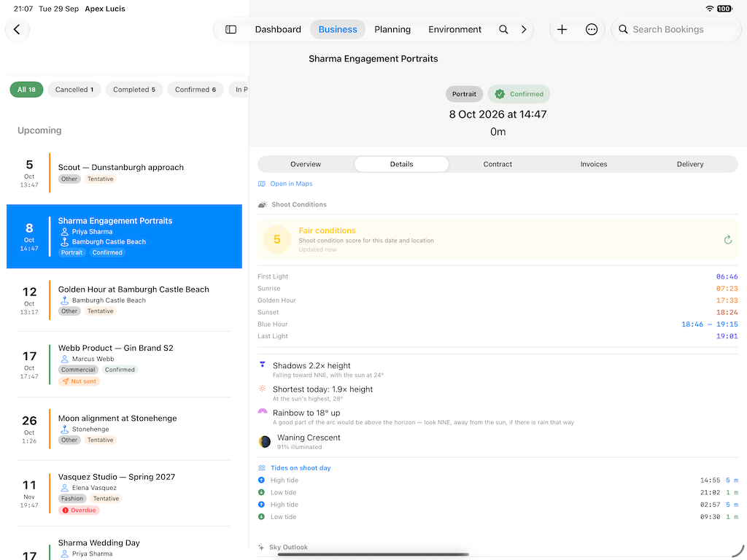Open Scout — Dunstanburgh approach booking

[x=124, y=173]
